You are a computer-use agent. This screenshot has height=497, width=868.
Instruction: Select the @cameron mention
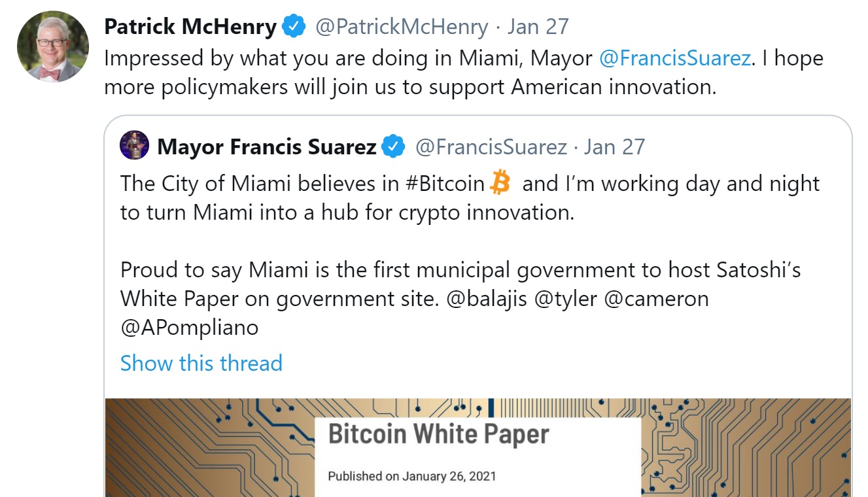(656, 299)
